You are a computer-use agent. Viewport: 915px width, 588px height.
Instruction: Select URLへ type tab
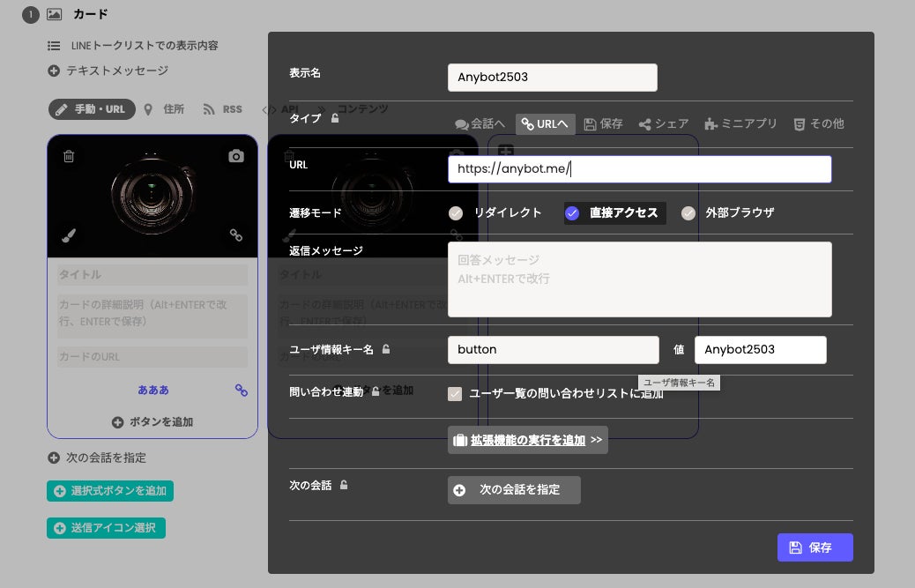(x=545, y=123)
